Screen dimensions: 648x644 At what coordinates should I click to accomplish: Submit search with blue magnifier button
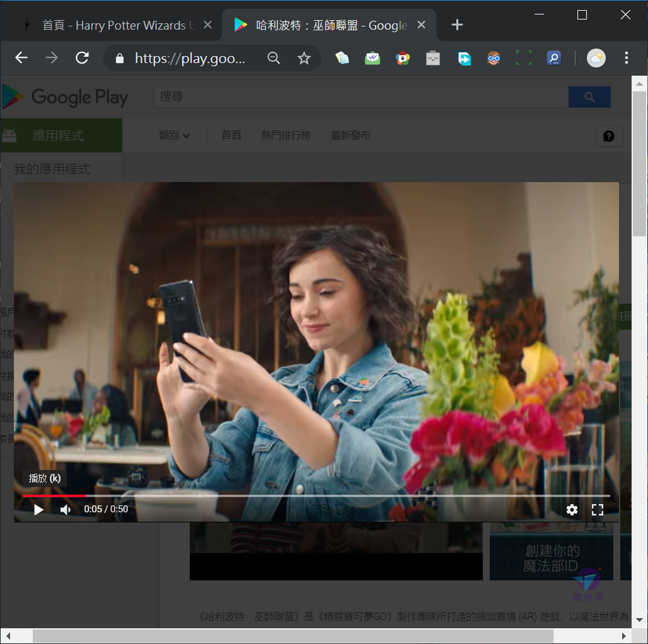pyautogui.click(x=589, y=97)
